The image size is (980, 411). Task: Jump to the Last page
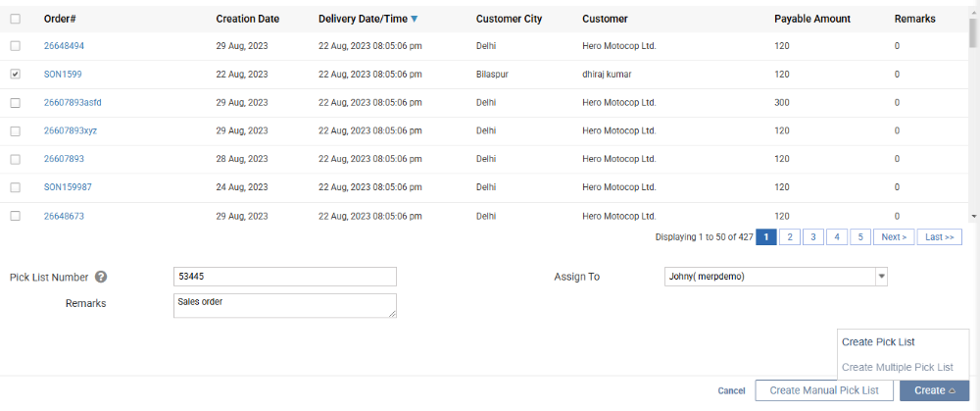940,236
